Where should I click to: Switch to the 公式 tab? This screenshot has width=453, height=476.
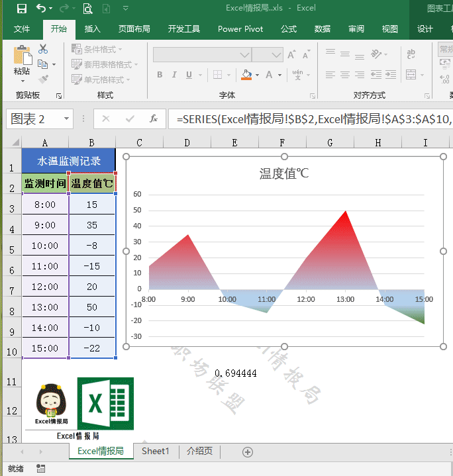pyautogui.click(x=289, y=29)
